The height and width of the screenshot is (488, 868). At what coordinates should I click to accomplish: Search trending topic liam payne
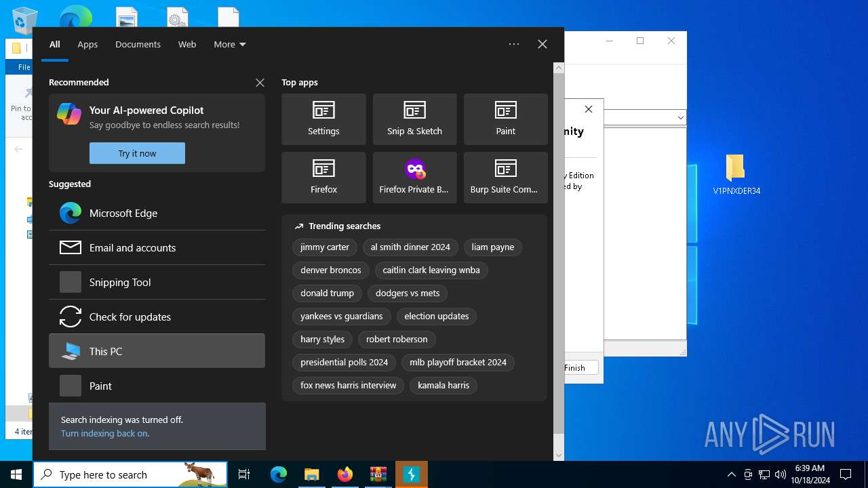pos(493,247)
